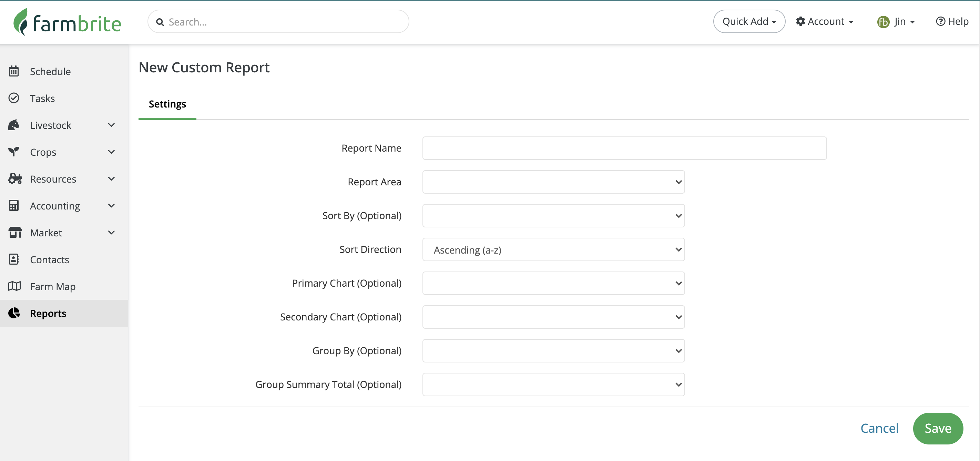Click the Resources tractor icon
Screen dimensions: 980x461
tap(14, 179)
